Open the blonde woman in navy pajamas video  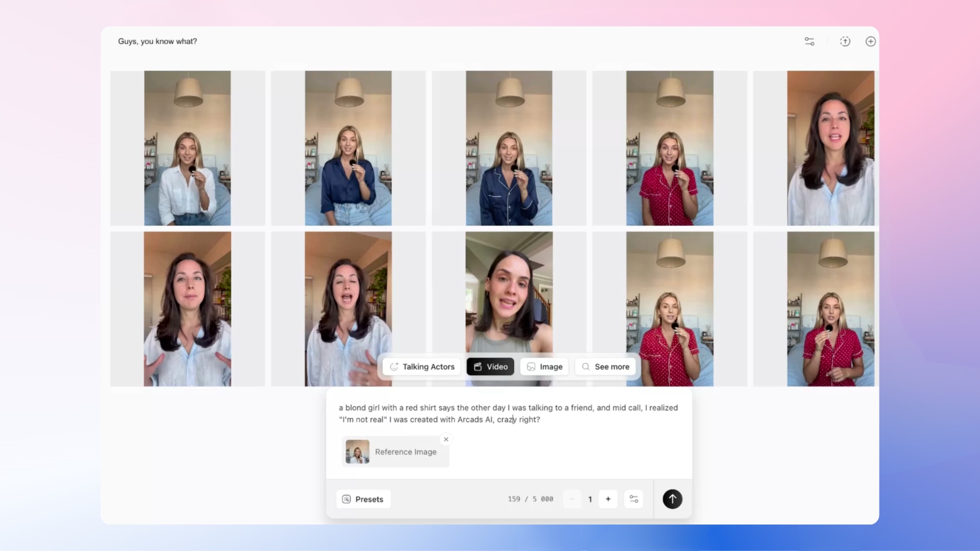click(509, 148)
